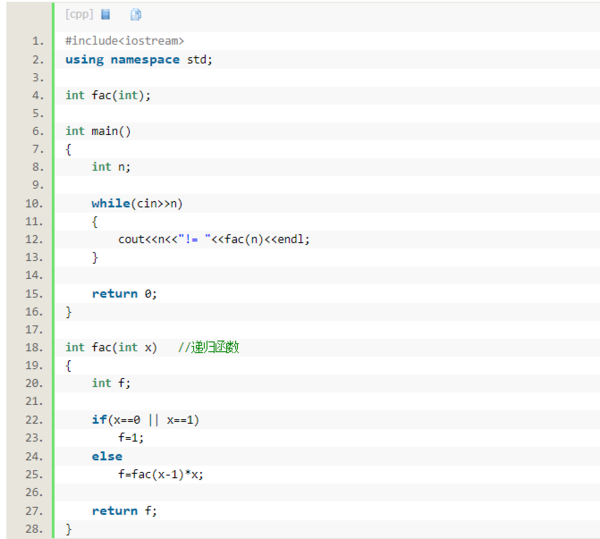Click the 'int main()' line

point(98,131)
